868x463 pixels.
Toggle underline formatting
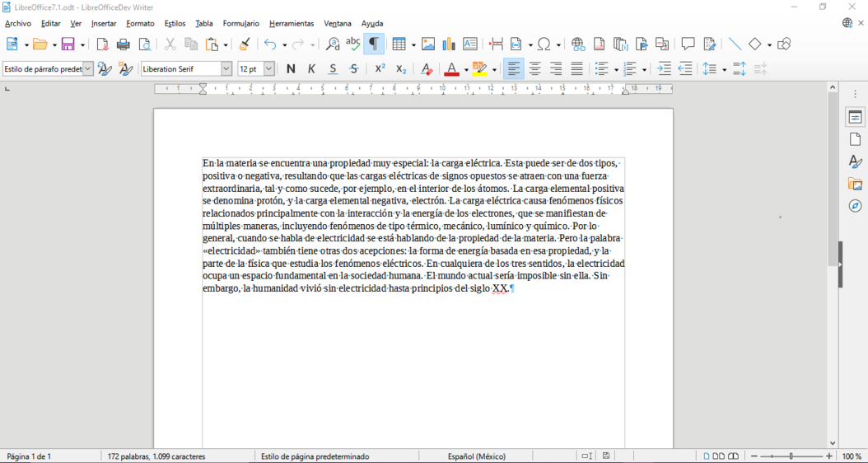[x=333, y=69]
